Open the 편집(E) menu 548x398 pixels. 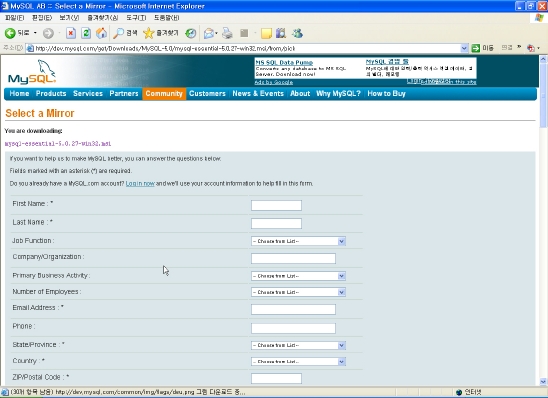click(42, 17)
